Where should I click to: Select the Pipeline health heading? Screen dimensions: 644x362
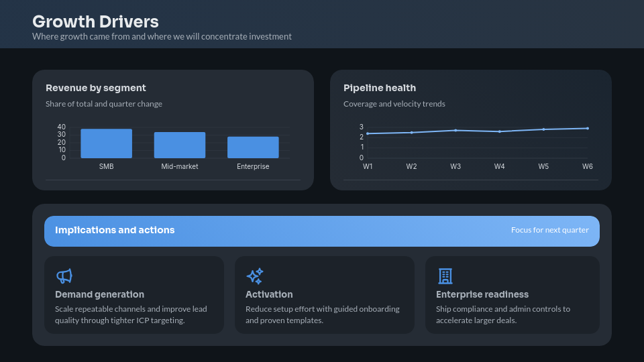tap(380, 88)
